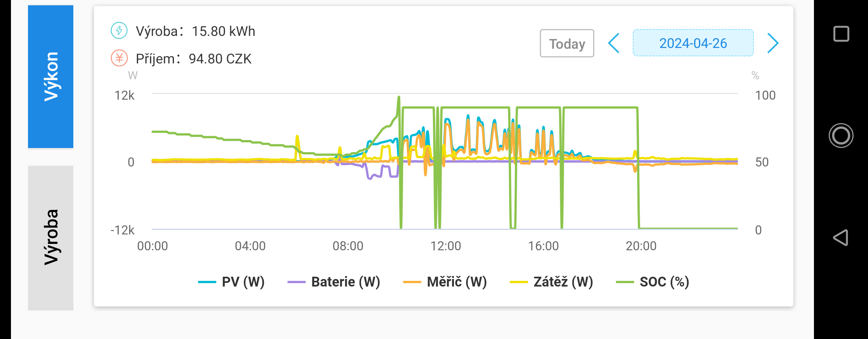Tap the yen income icon
868x339 pixels.
coord(119,58)
